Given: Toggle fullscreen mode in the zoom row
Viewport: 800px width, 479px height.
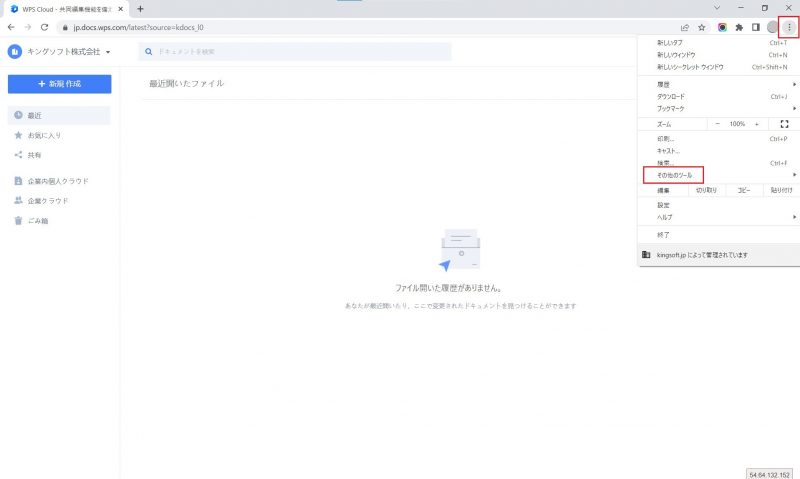Looking at the screenshot, I should tap(783, 124).
